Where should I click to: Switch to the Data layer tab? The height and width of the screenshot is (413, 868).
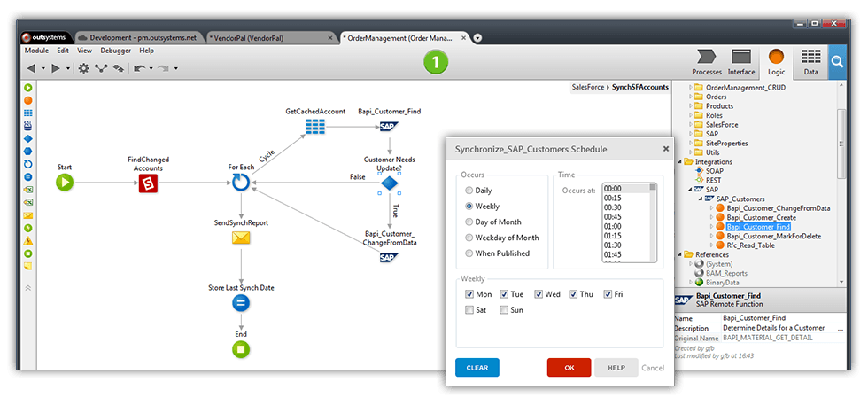811,61
